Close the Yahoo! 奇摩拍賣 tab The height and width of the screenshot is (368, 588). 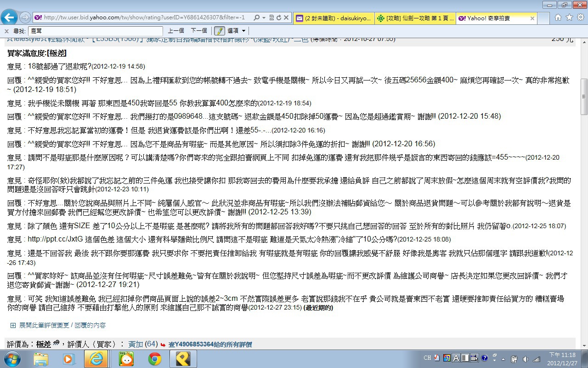point(532,18)
